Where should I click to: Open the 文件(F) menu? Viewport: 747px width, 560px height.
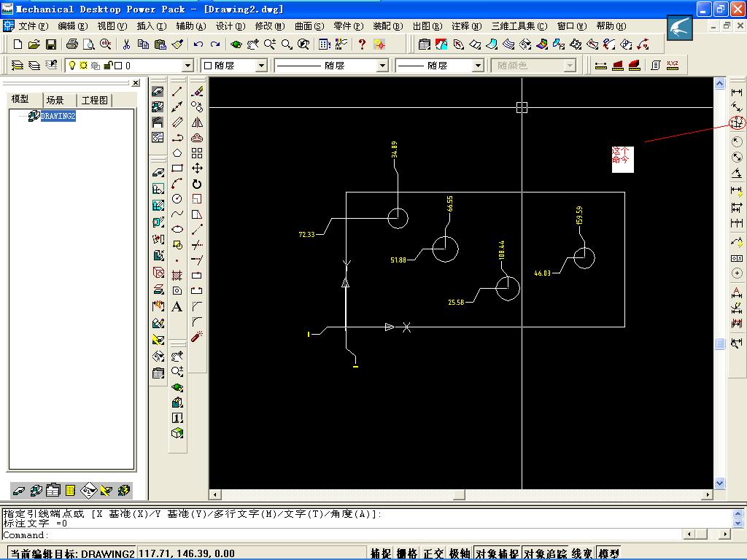pos(34,26)
